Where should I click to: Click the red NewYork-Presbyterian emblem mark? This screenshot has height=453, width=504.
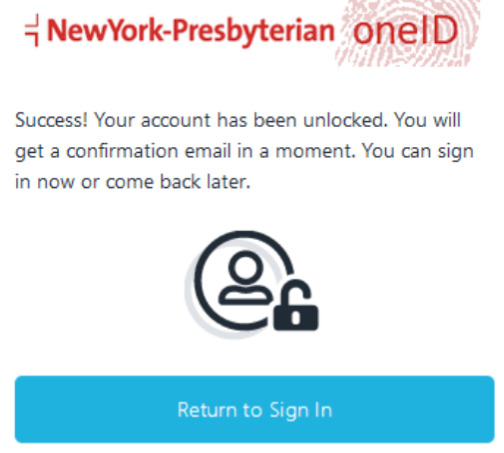pos(32,30)
